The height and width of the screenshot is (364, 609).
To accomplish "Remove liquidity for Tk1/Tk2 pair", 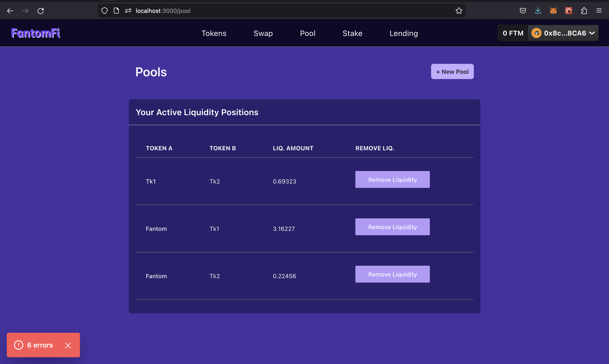I will 392,179.
